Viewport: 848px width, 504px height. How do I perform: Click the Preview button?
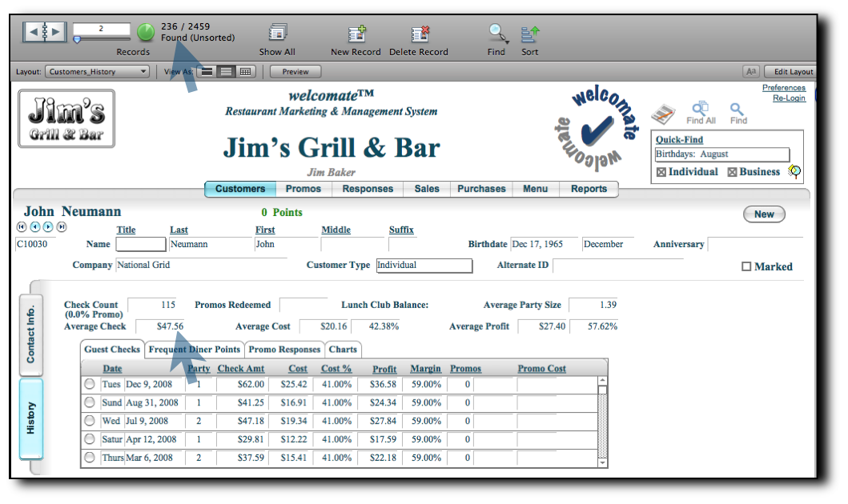tap(295, 72)
